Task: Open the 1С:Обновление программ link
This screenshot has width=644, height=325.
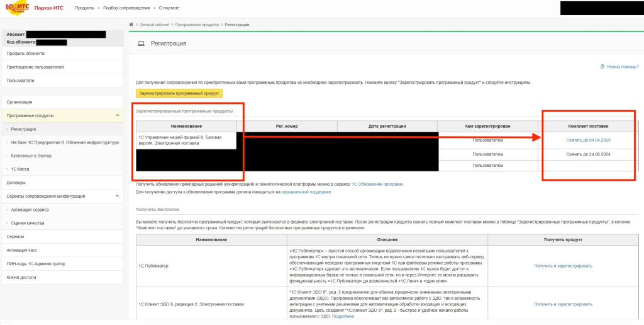Action: (377, 184)
